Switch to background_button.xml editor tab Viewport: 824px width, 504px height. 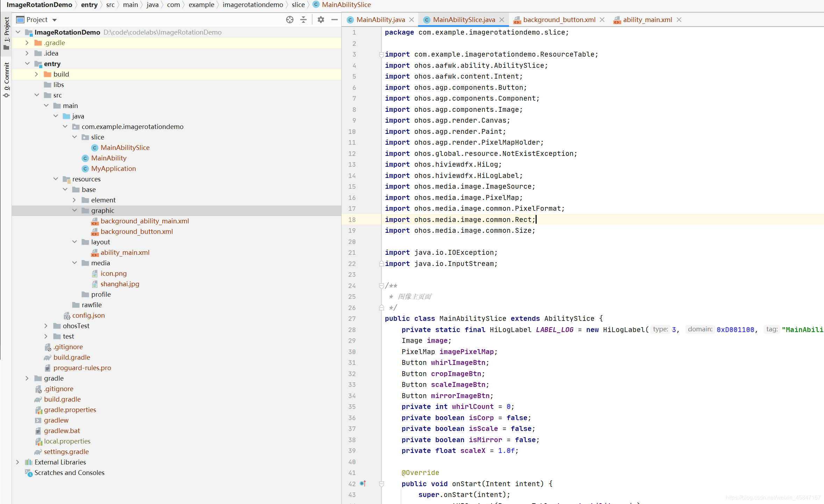559,20
